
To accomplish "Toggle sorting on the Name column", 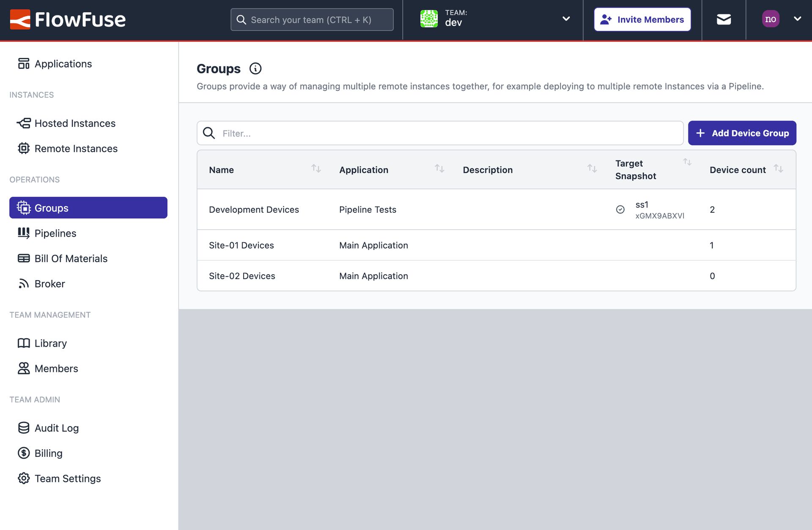I will 316,168.
